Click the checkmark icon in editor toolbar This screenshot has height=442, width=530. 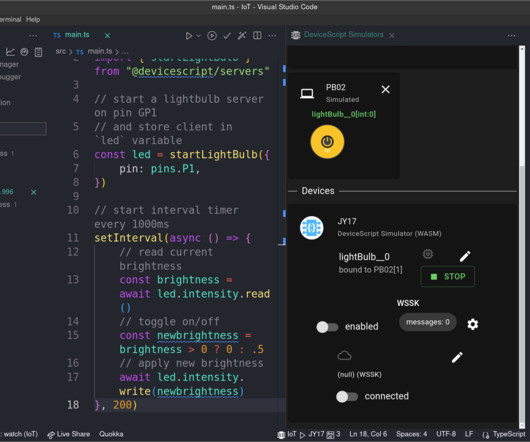(227, 35)
